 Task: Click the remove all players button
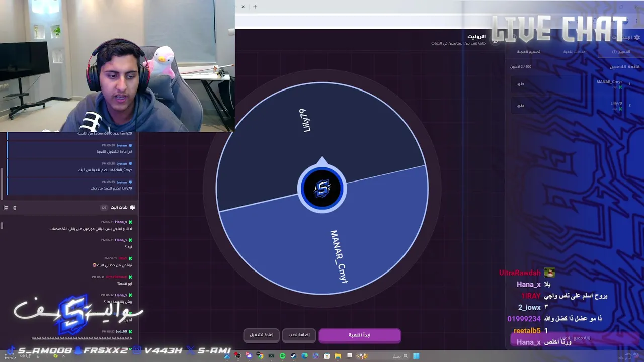click(575, 339)
